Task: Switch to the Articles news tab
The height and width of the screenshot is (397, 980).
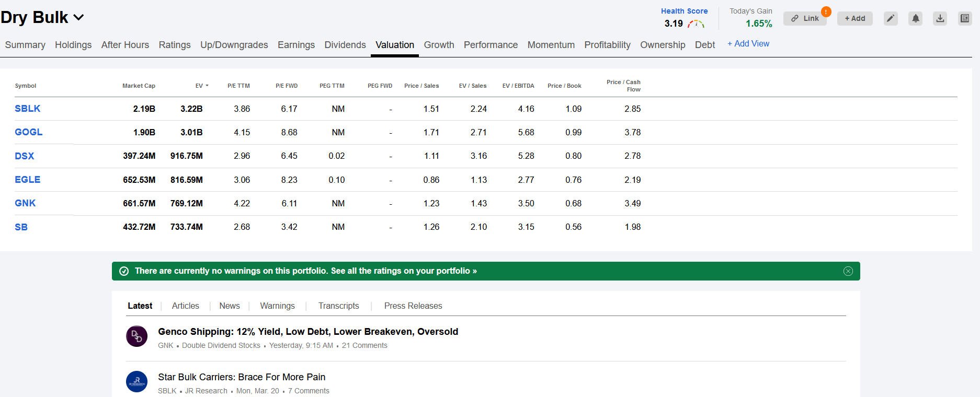Action: pyautogui.click(x=186, y=306)
